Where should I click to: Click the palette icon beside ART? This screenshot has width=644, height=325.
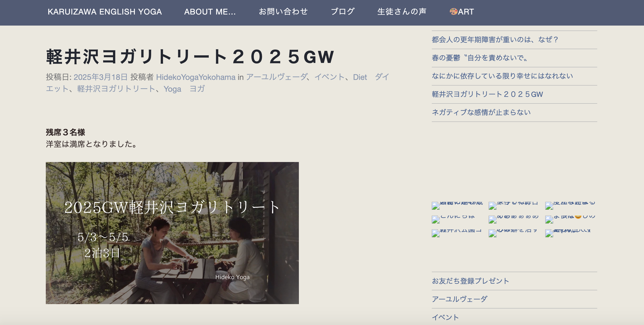(453, 12)
